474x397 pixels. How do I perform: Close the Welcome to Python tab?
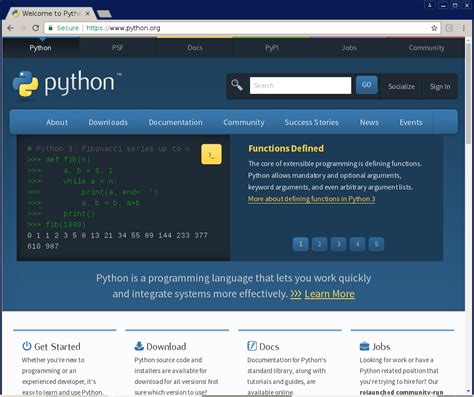pyautogui.click(x=87, y=13)
